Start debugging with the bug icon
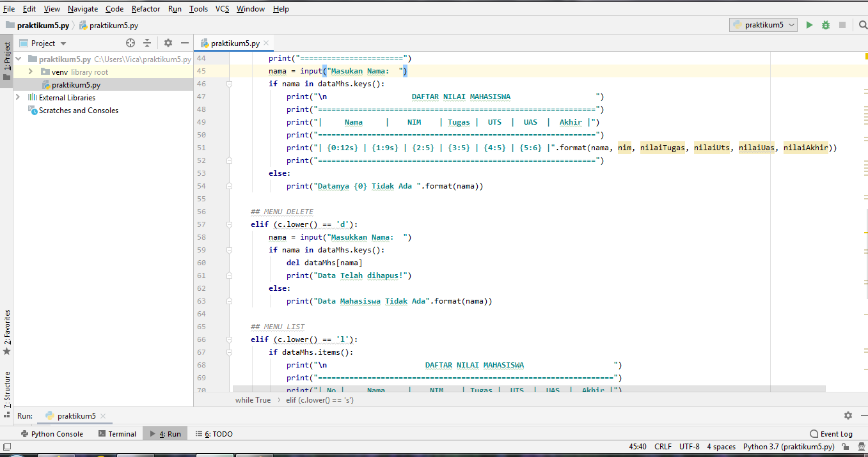The height and width of the screenshot is (457, 868). tap(825, 24)
